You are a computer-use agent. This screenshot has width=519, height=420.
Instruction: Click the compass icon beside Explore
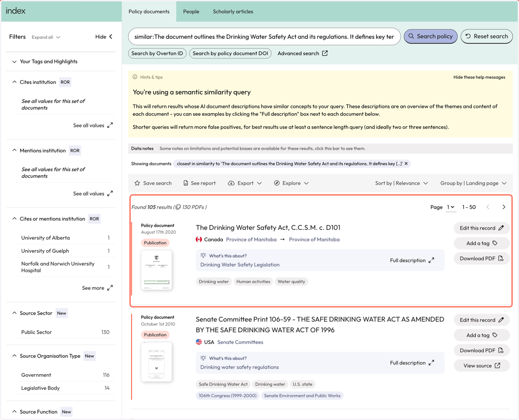coord(277,183)
